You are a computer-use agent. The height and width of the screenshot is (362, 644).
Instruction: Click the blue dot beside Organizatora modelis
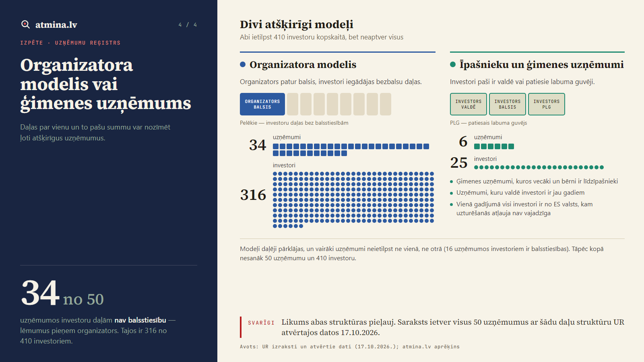click(243, 64)
